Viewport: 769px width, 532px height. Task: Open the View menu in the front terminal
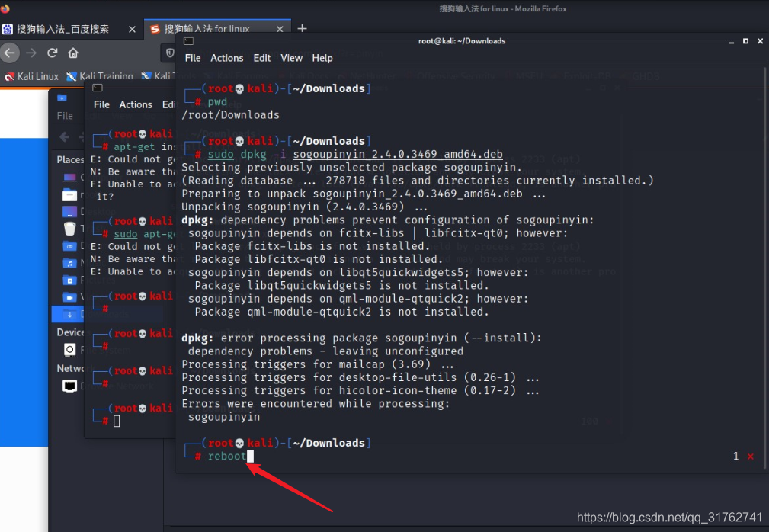[x=291, y=58]
